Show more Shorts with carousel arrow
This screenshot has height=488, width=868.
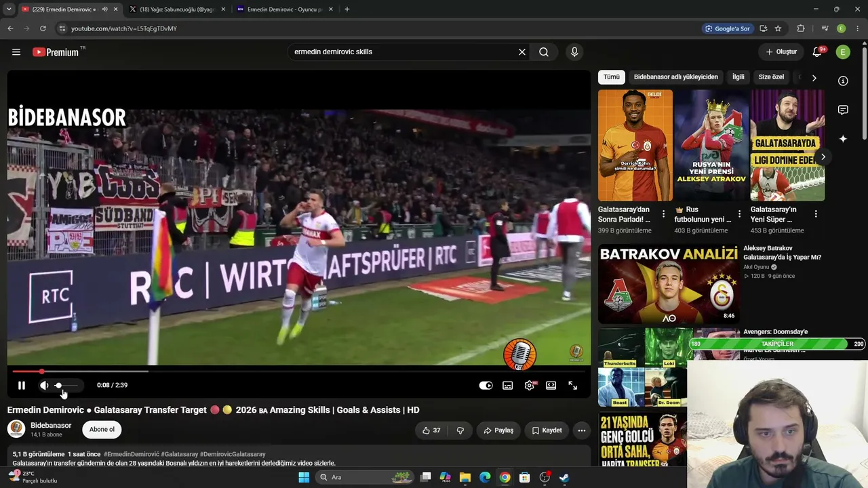click(x=823, y=157)
